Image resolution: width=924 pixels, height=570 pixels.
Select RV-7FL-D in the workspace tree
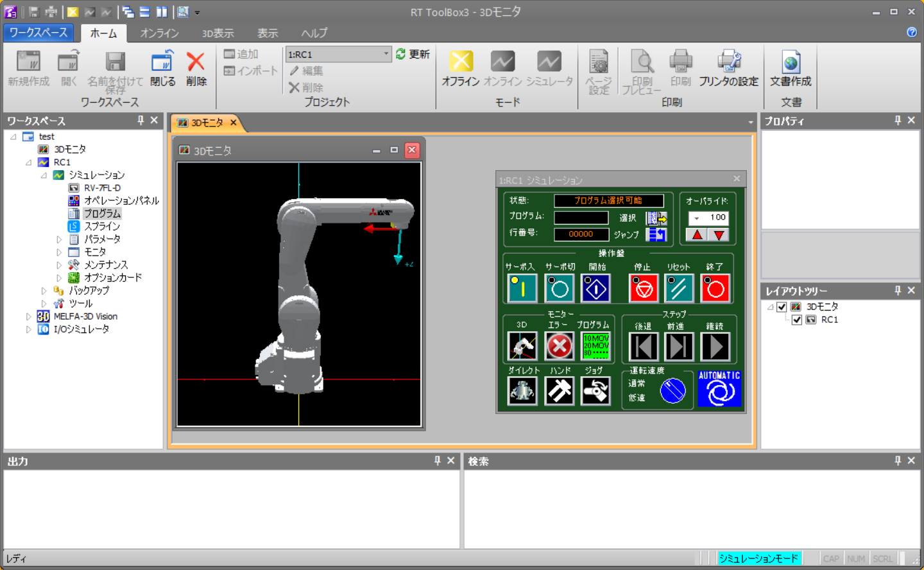102,188
